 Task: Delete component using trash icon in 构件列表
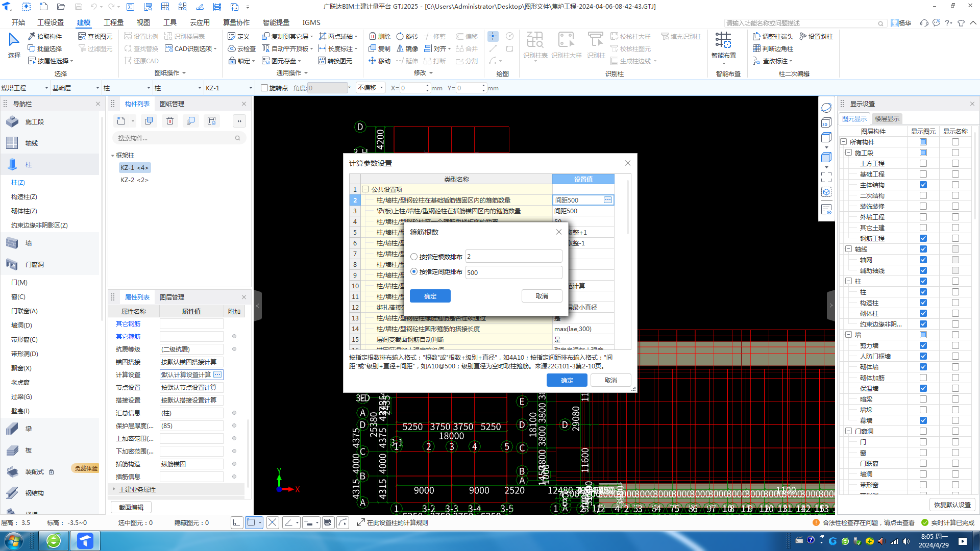[170, 121]
